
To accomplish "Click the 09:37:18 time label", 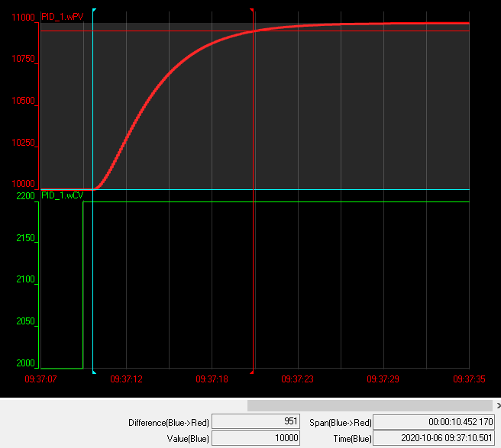I will (x=212, y=379).
